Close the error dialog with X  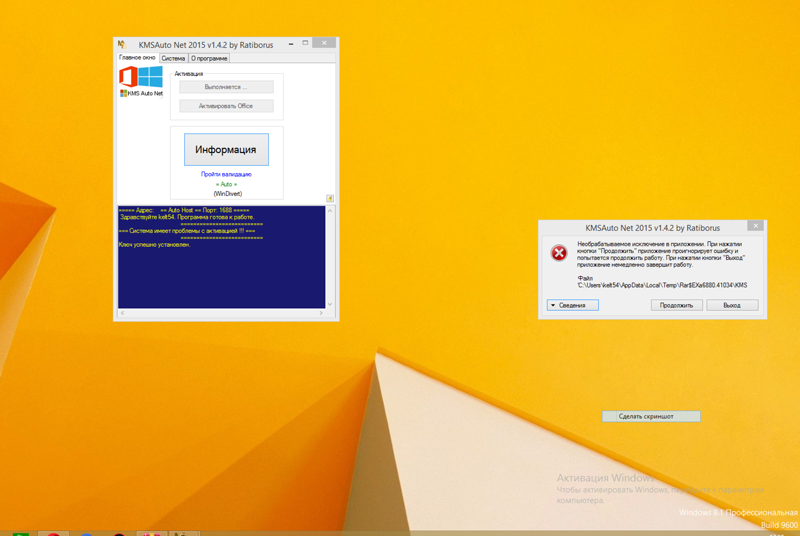pos(756,225)
